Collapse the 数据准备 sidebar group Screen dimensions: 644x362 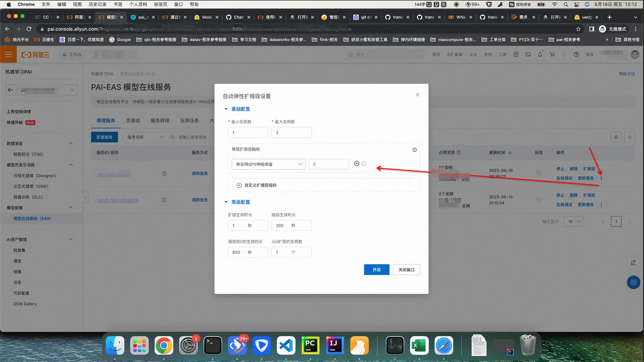coord(70,144)
